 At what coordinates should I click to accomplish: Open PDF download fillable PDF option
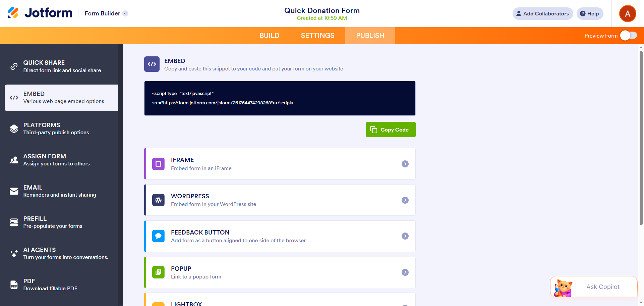click(61, 285)
